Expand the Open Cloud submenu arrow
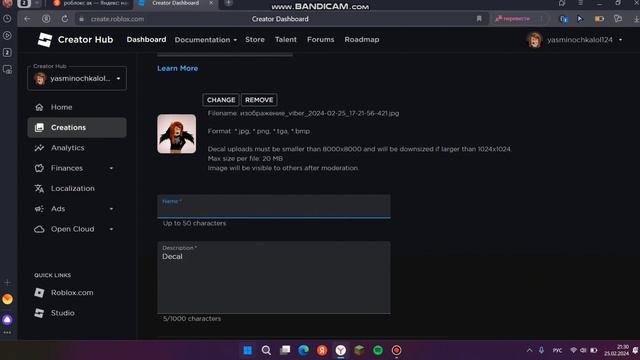Viewport: 640px width, 360px height. click(111, 229)
